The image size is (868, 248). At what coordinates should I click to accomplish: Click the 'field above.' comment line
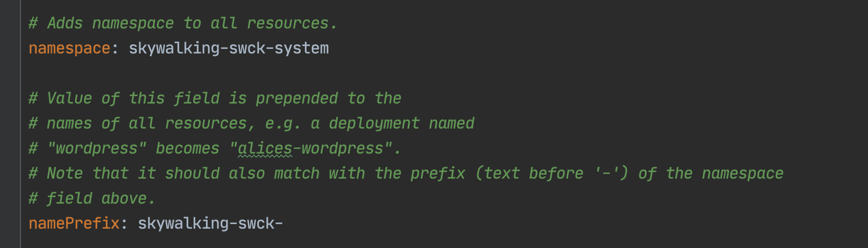point(92,199)
